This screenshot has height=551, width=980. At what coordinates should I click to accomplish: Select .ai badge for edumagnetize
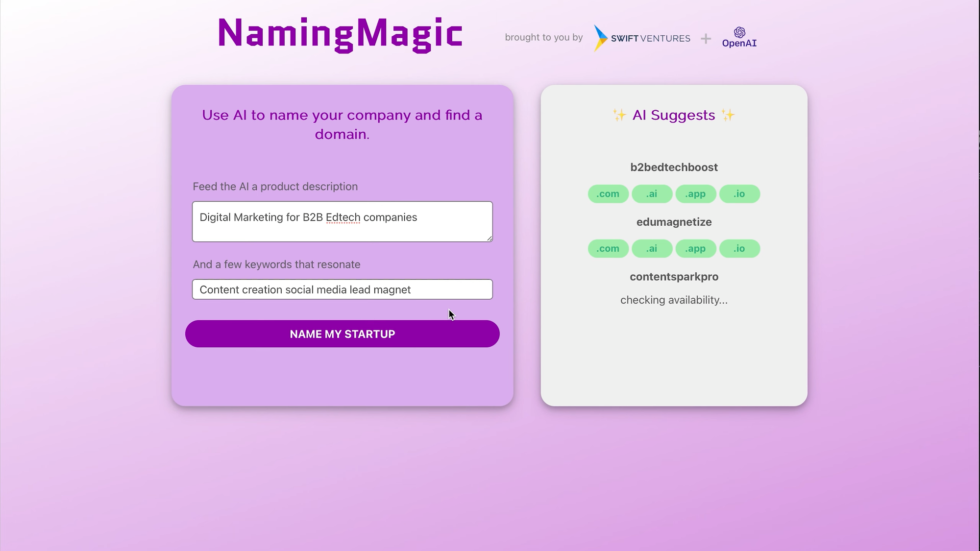(x=652, y=249)
